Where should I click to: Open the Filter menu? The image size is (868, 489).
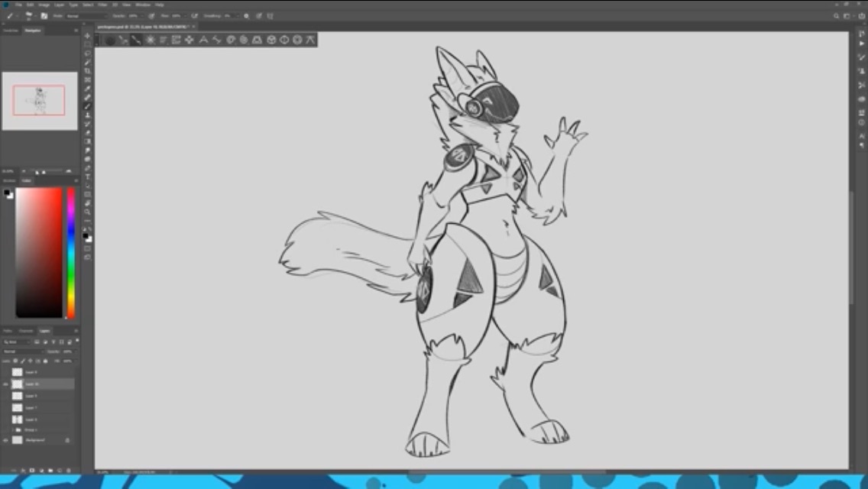[102, 5]
